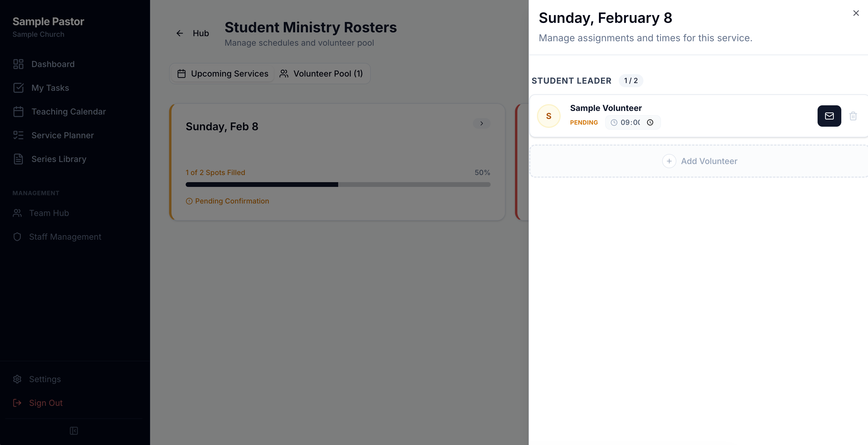
Task: Sign Out of the account
Action: [x=45, y=403]
